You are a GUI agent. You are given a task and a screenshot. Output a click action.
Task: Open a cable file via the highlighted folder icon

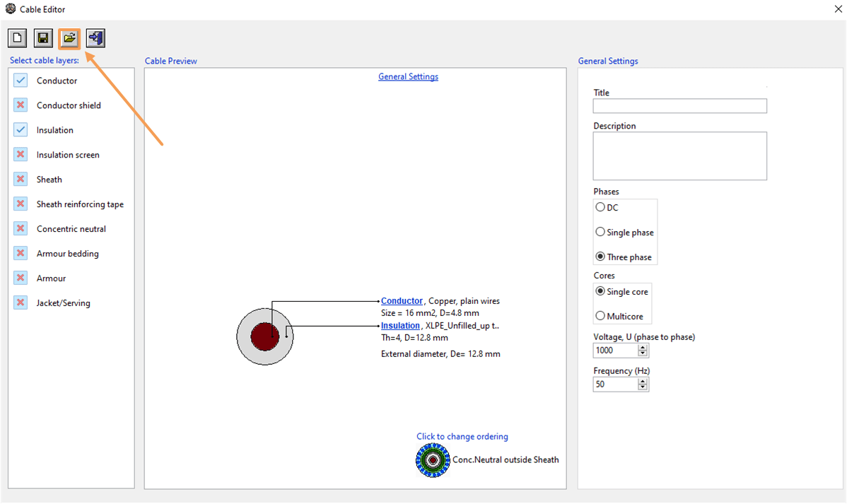(69, 37)
